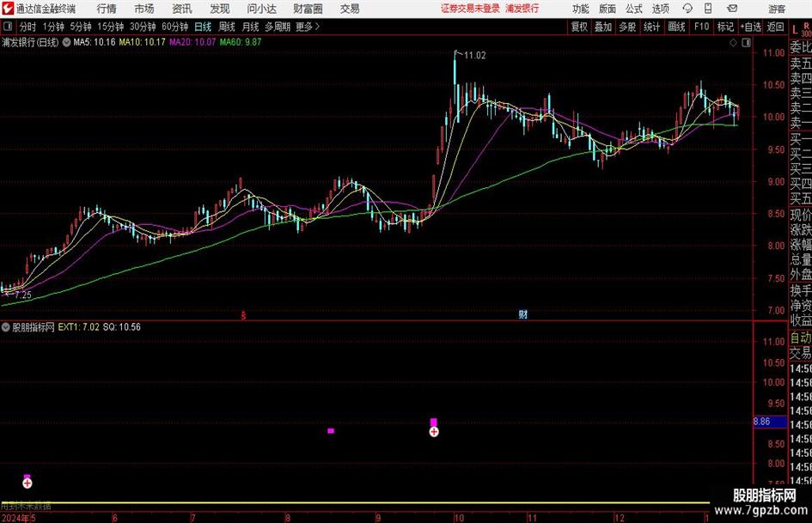Open the mail envelope icon

pyautogui.click(x=732, y=9)
